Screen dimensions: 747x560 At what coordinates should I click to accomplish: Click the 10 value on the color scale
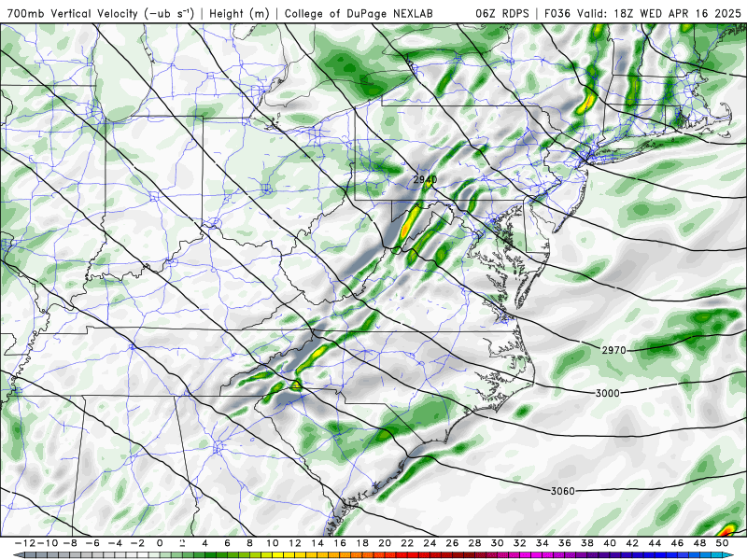[272, 543]
